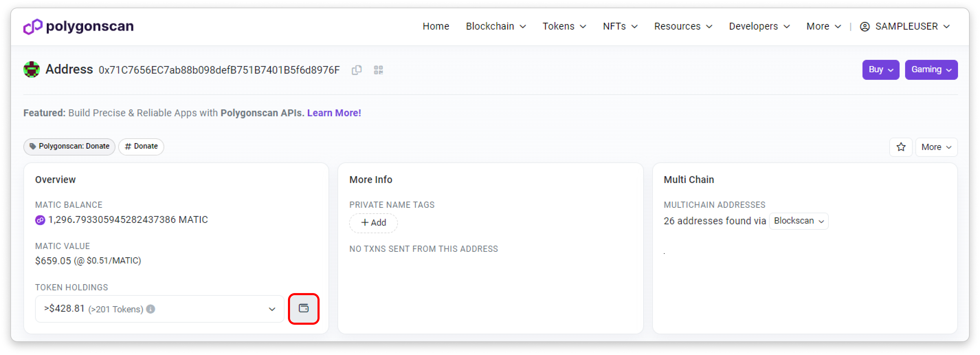Open the Blockscan multichain dropdown
Screen dimensions: 980x355
798,221
